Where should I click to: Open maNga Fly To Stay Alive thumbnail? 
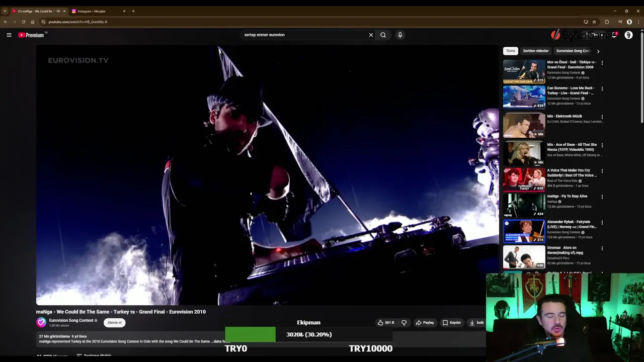pos(524,205)
